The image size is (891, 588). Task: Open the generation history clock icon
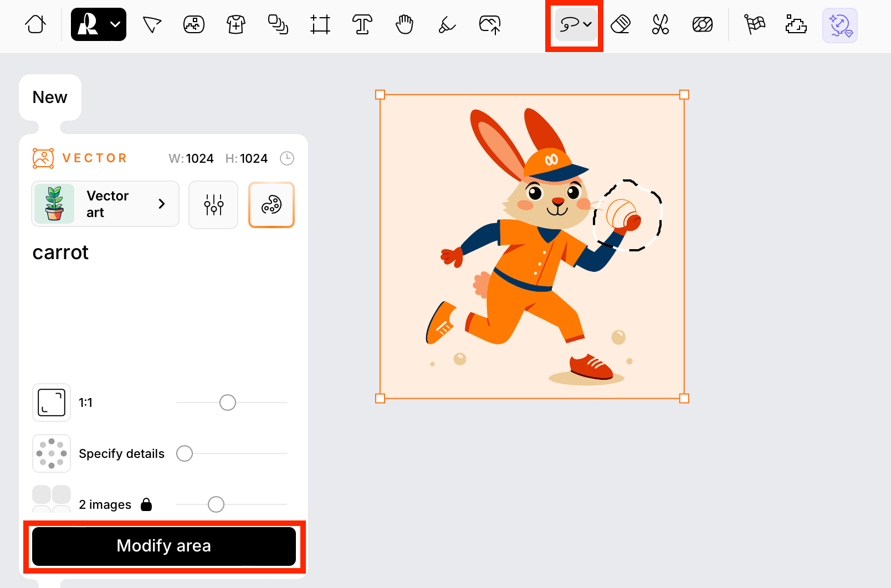point(287,158)
